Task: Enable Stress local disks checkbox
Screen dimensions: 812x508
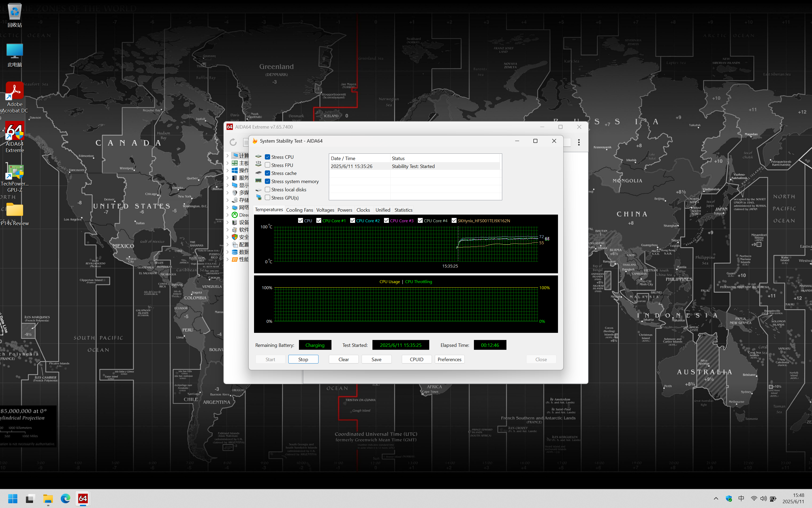Action: coord(267,189)
